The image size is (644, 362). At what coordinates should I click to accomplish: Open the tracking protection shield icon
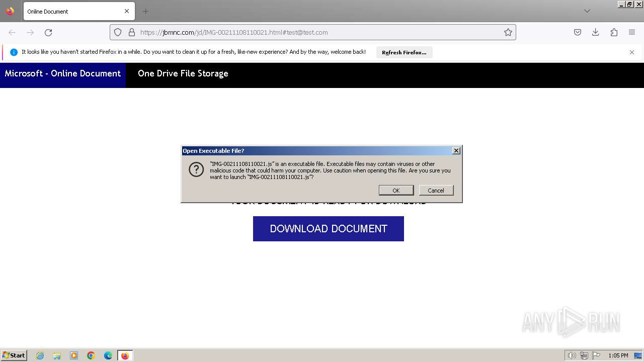[x=118, y=32]
